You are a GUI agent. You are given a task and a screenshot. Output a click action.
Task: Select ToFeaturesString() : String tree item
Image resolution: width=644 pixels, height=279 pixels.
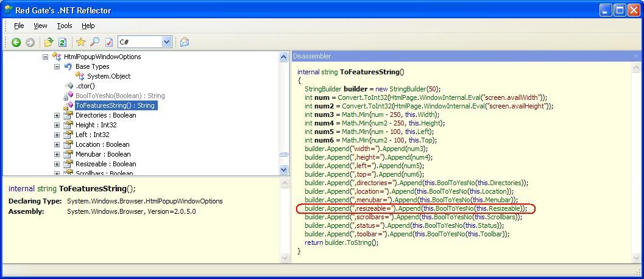coord(116,105)
